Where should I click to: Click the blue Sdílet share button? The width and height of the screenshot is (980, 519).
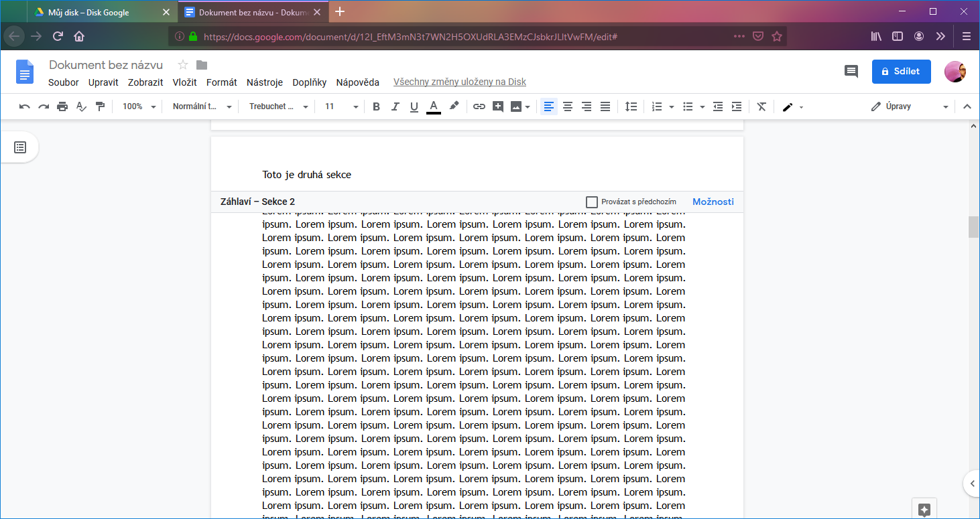[x=901, y=72]
